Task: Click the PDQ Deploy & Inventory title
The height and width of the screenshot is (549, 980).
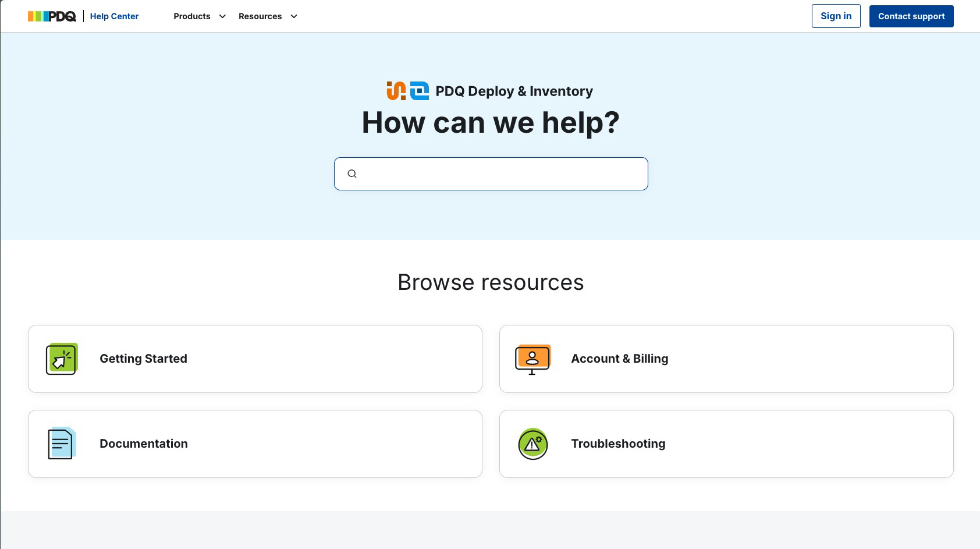Action: pyautogui.click(x=514, y=91)
